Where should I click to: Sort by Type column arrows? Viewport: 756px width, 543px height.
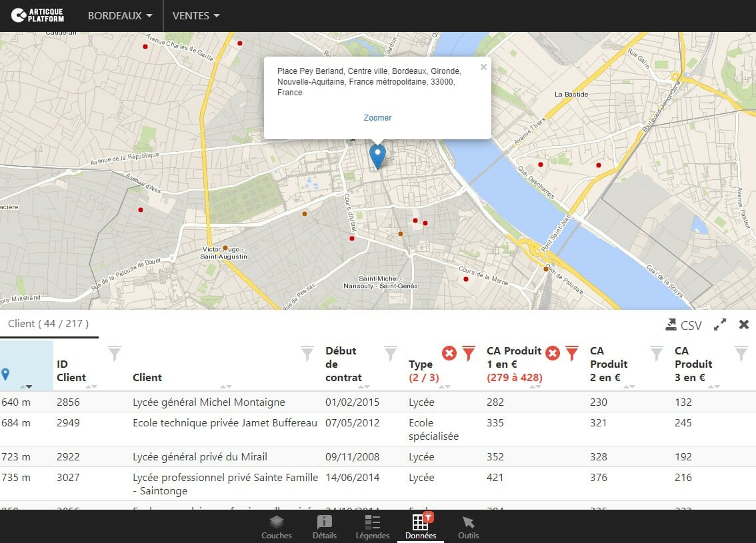click(x=445, y=386)
